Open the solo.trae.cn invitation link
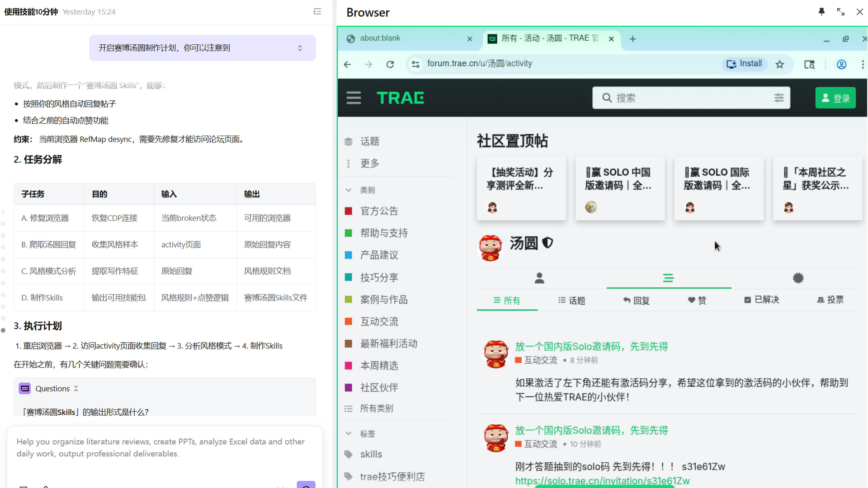Viewport: 868px width, 488px height. [x=602, y=481]
